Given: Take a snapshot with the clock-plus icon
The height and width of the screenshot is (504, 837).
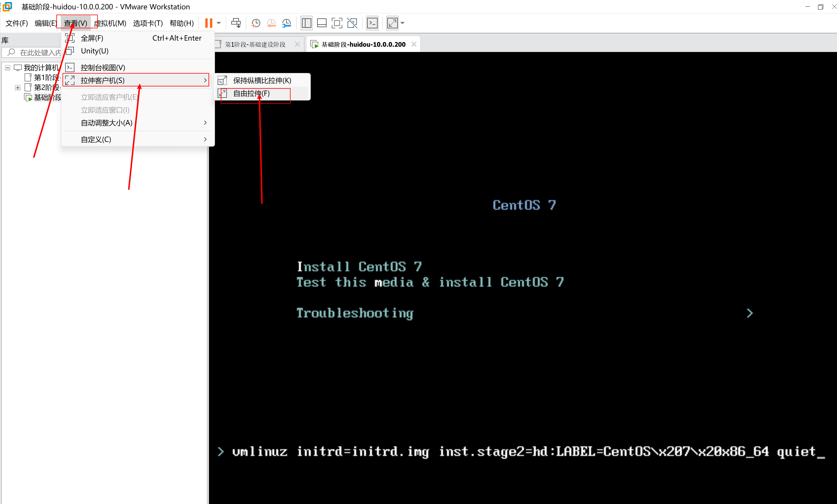Looking at the screenshot, I should coord(256,23).
